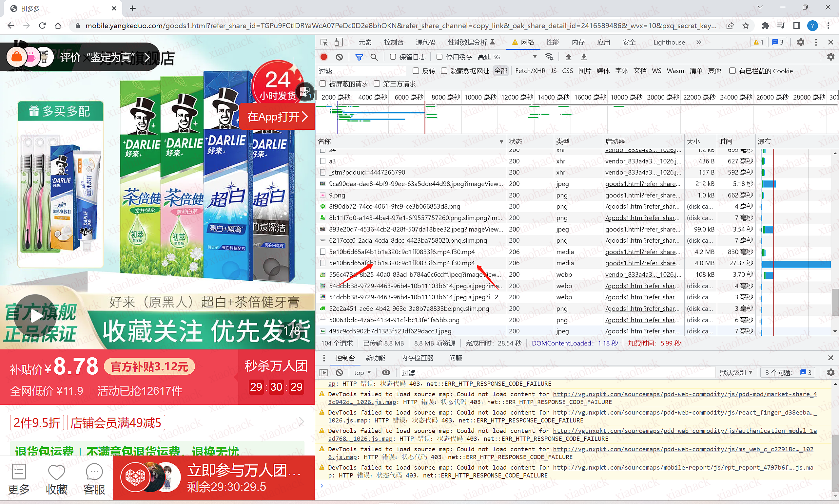Switch to the 控制台 DevTools tab

(x=394, y=42)
